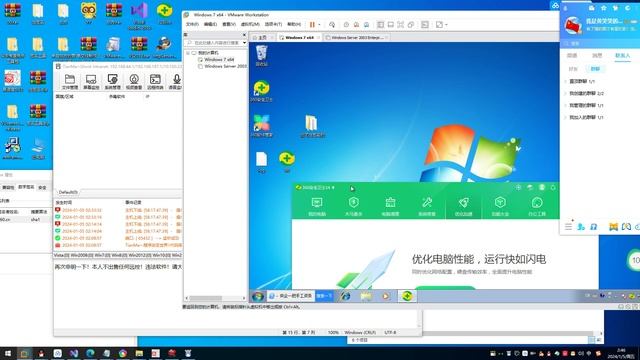Open QQ main menu hamburger icon
The width and height of the screenshot is (640, 360).
click(569, 227)
